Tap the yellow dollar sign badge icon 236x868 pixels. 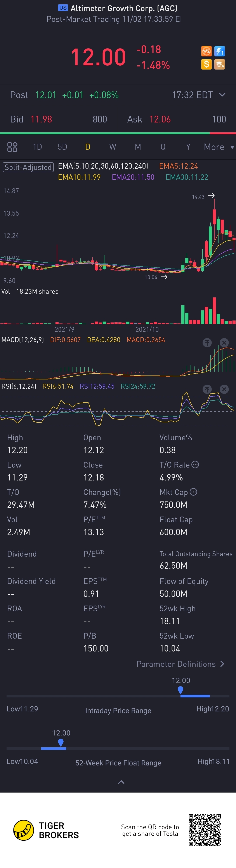tap(206, 64)
